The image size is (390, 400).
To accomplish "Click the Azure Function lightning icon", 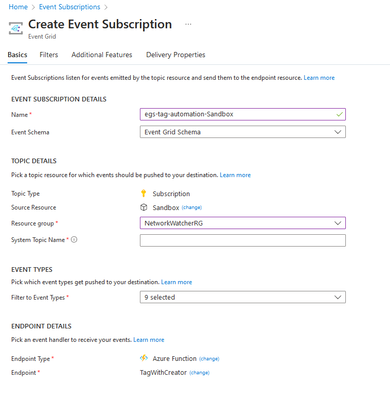I will tap(144, 358).
